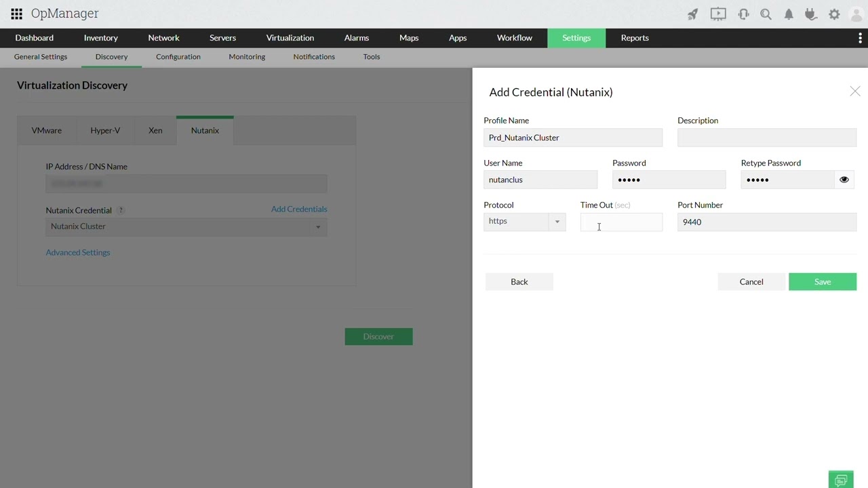
Task: Click the OpManager logo text
Action: pos(65,14)
